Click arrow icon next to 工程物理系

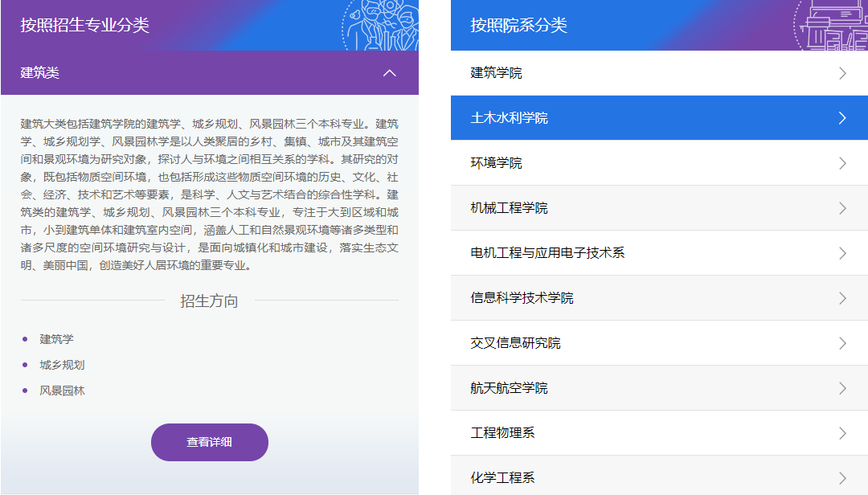click(x=842, y=433)
